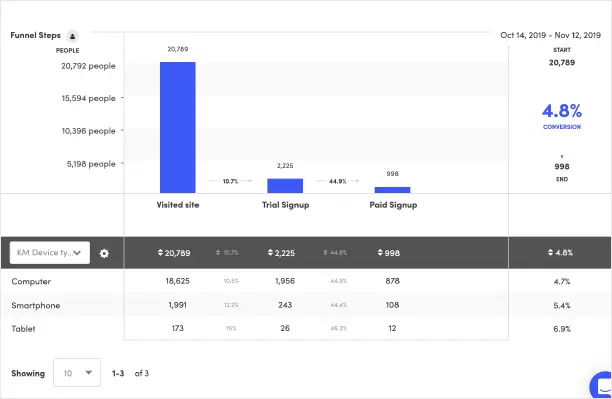Select the Smartphone row label
612x399 pixels.
coord(36,305)
